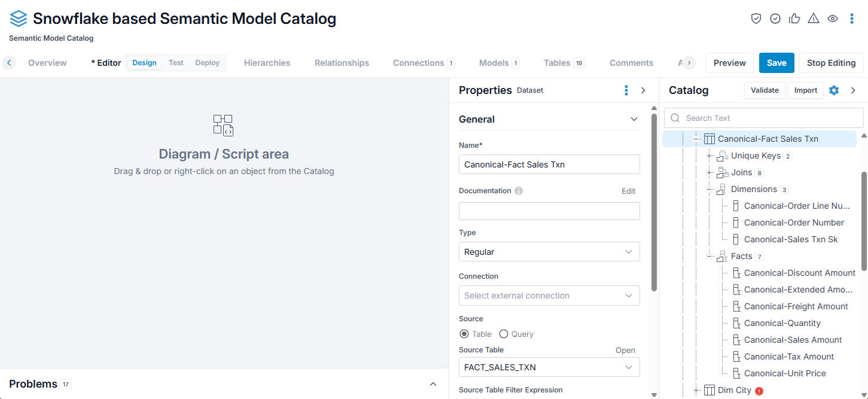This screenshot has height=399, width=868.
Task: Toggle the eye watch icon
Action: 833,19
